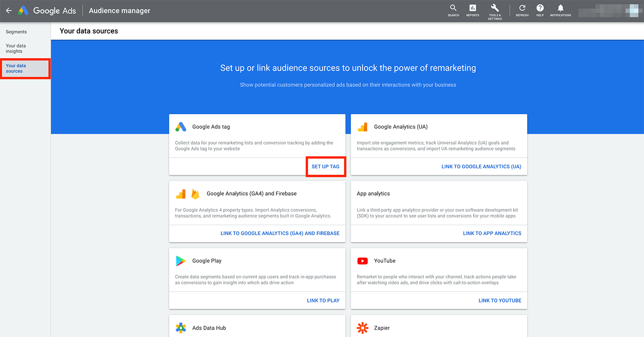
Task: Click LINK TO YOUTUBE
Action: coord(500,301)
